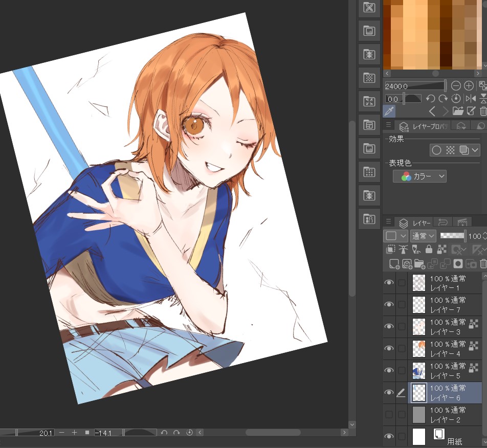
Task: Enable border effect in layer properties
Action: pyautogui.click(x=436, y=150)
